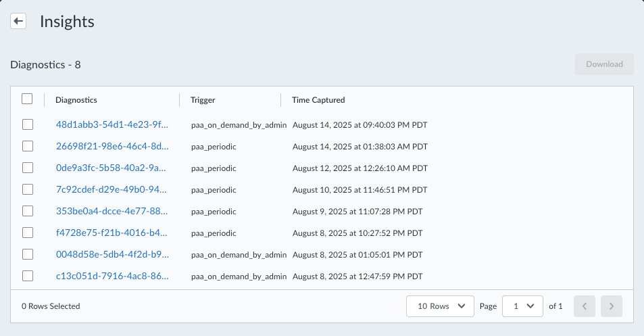
Task: Tick checkbox for diagnostic 0de9a3fc-5b58
Action: tap(28, 168)
